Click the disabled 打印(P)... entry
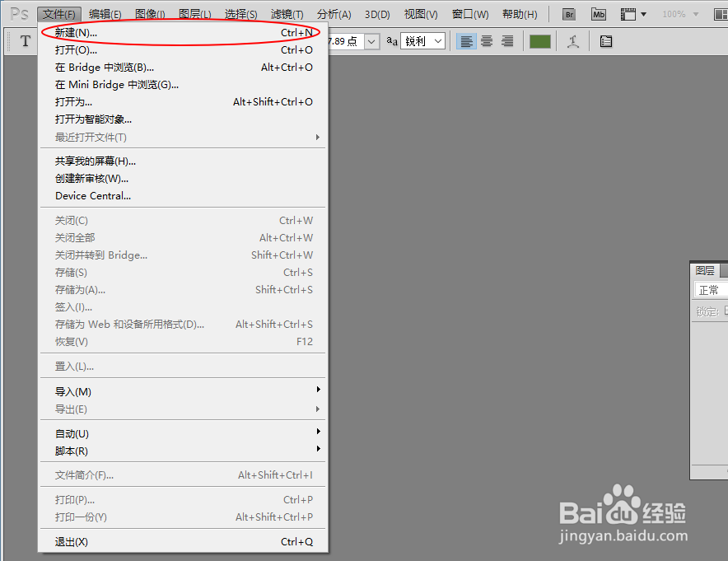This screenshot has width=728, height=561. [x=183, y=500]
